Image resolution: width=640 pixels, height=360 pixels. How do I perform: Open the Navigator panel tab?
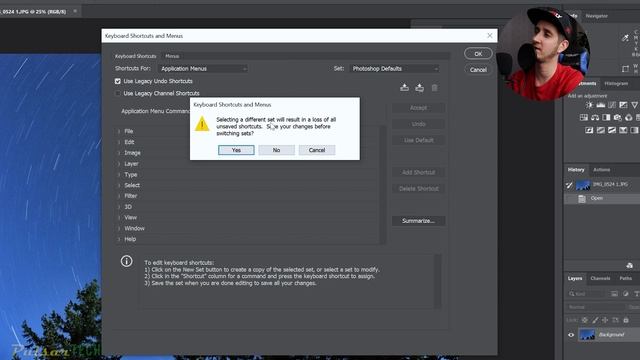[x=596, y=16]
